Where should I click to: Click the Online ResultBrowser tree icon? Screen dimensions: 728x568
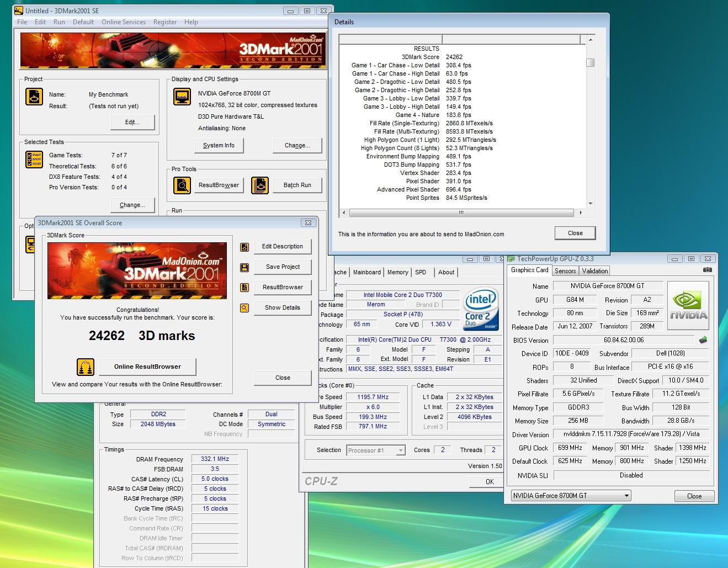(x=85, y=367)
